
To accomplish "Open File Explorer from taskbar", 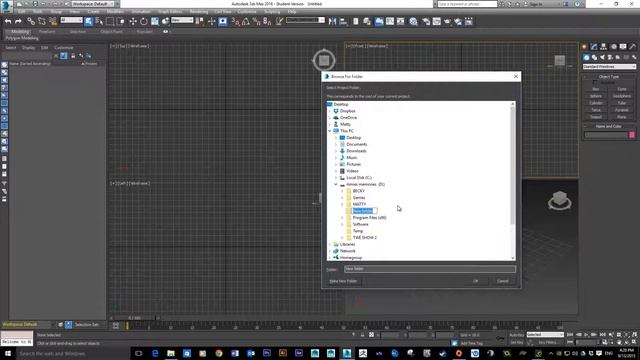I will click(x=171, y=353).
